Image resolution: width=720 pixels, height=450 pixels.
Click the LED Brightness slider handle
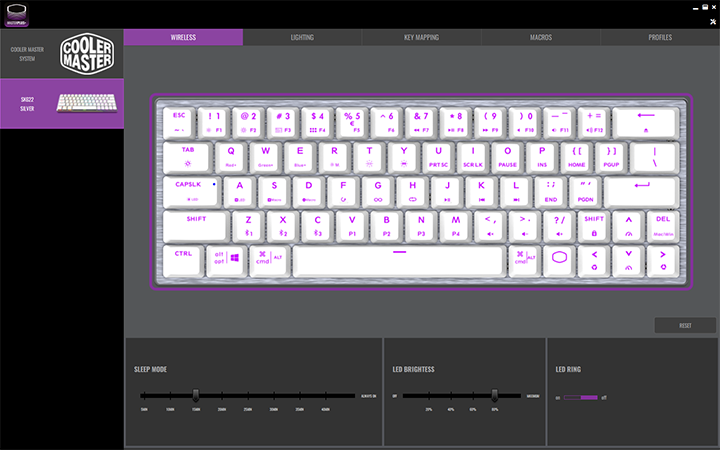494,395
